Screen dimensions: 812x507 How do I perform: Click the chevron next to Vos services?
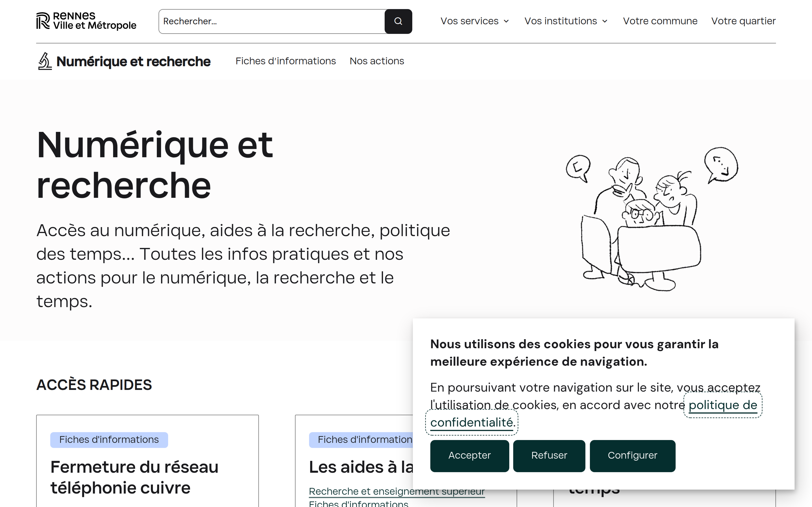pyautogui.click(x=506, y=21)
